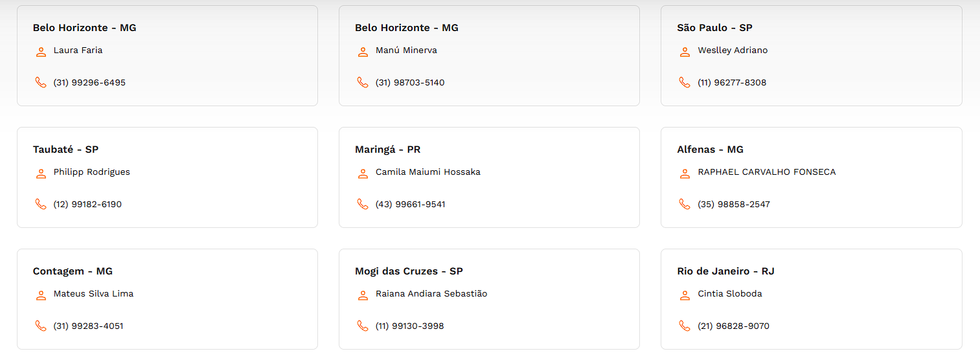Image resolution: width=980 pixels, height=360 pixels.
Task: Click the phone icon next to (21) 96828-9070
Action: [x=685, y=326]
